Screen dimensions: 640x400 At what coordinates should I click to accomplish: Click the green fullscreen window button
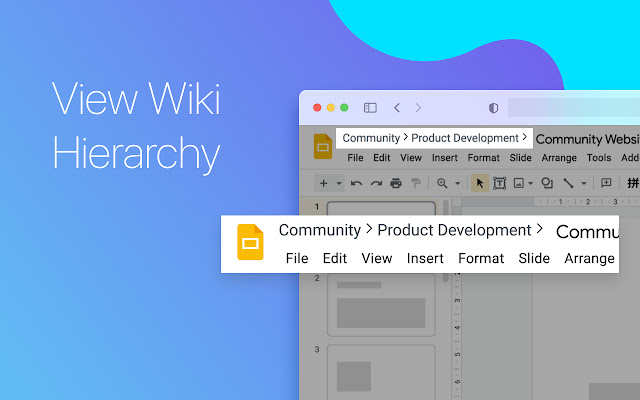(x=344, y=108)
